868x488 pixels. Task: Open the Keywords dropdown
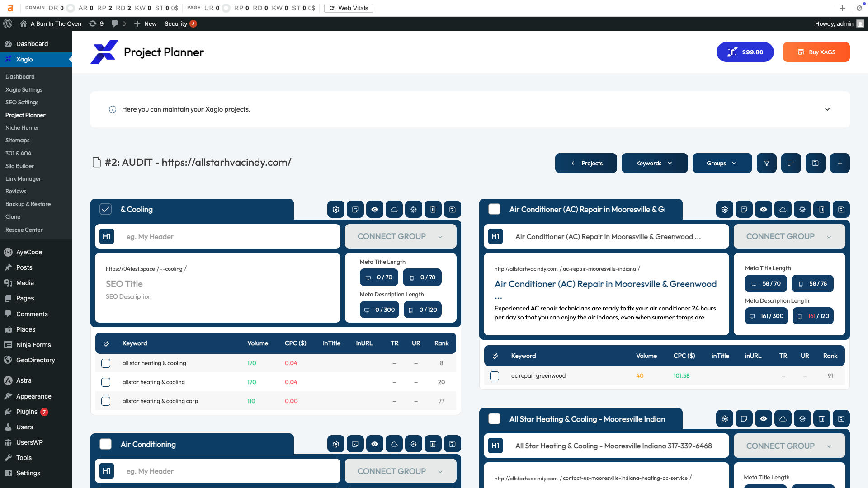point(655,163)
